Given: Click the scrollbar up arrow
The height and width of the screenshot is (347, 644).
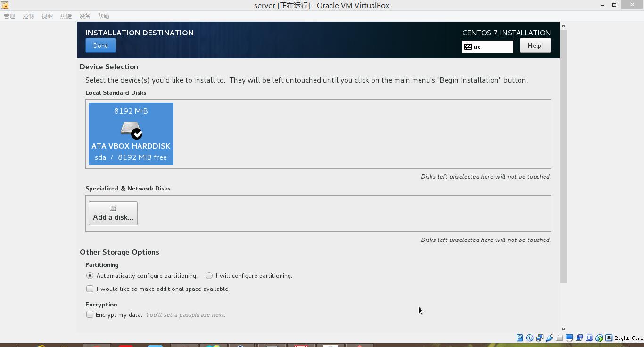Looking at the screenshot, I should pyautogui.click(x=563, y=26).
